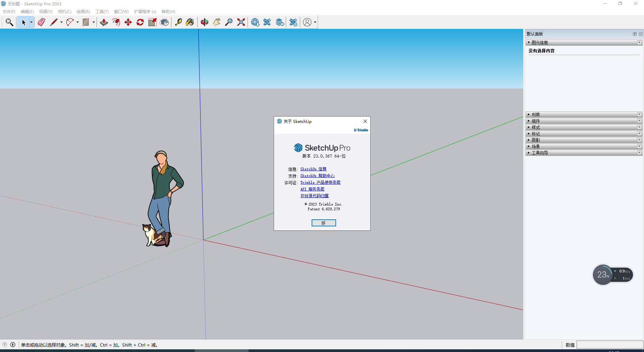Select the Paint Bucket tool

[190, 22]
